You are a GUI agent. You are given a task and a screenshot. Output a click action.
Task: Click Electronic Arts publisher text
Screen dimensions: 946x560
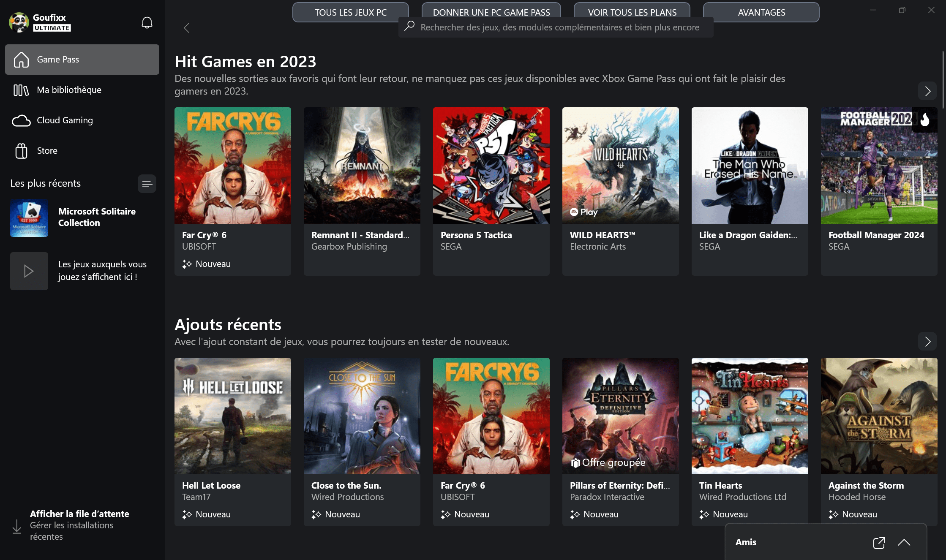pyautogui.click(x=598, y=247)
